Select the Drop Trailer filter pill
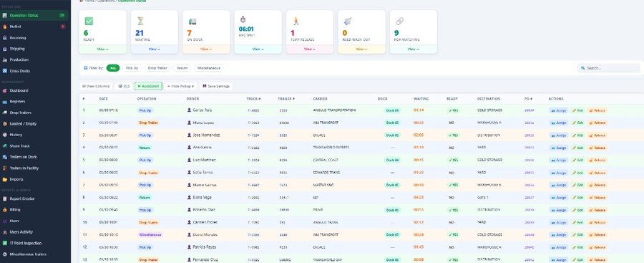Viewport: 644px width, 263px height. coord(157,68)
